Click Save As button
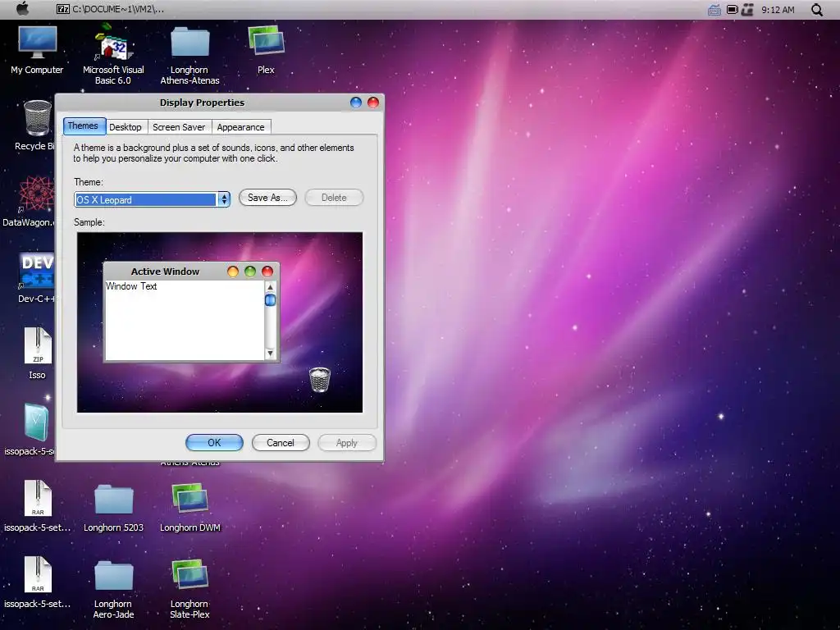The image size is (840, 630). click(x=267, y=198)
